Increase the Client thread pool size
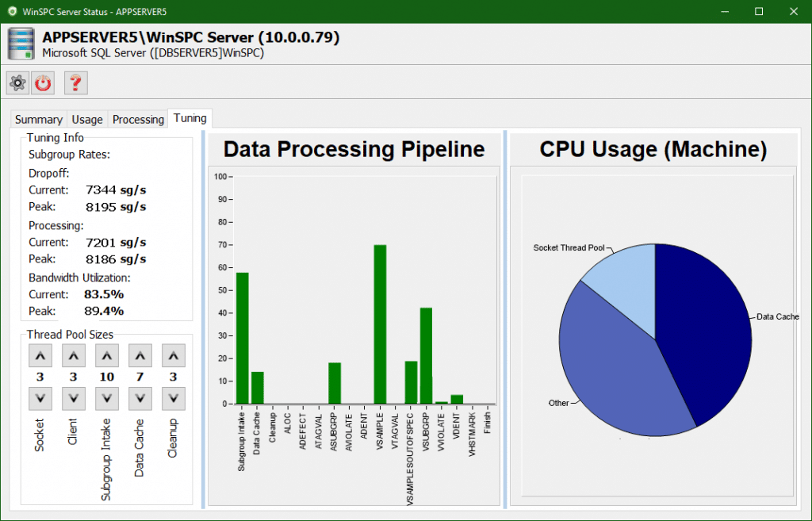 74,355
